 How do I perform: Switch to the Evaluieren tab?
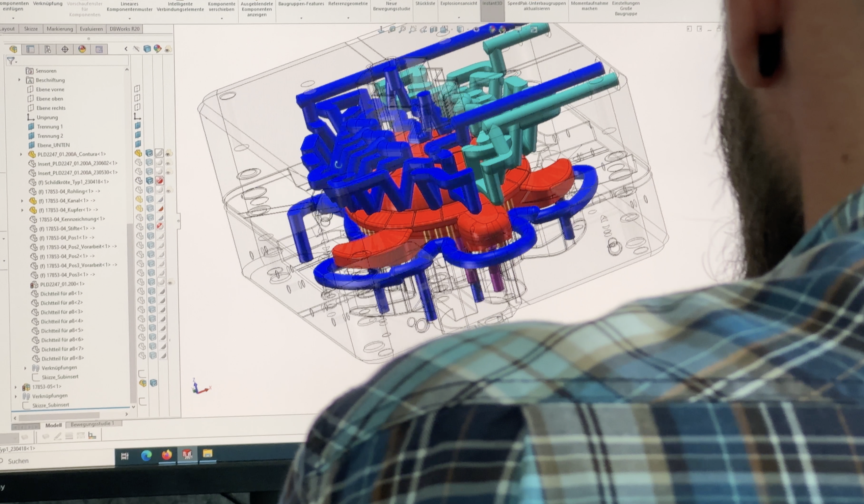91,29
